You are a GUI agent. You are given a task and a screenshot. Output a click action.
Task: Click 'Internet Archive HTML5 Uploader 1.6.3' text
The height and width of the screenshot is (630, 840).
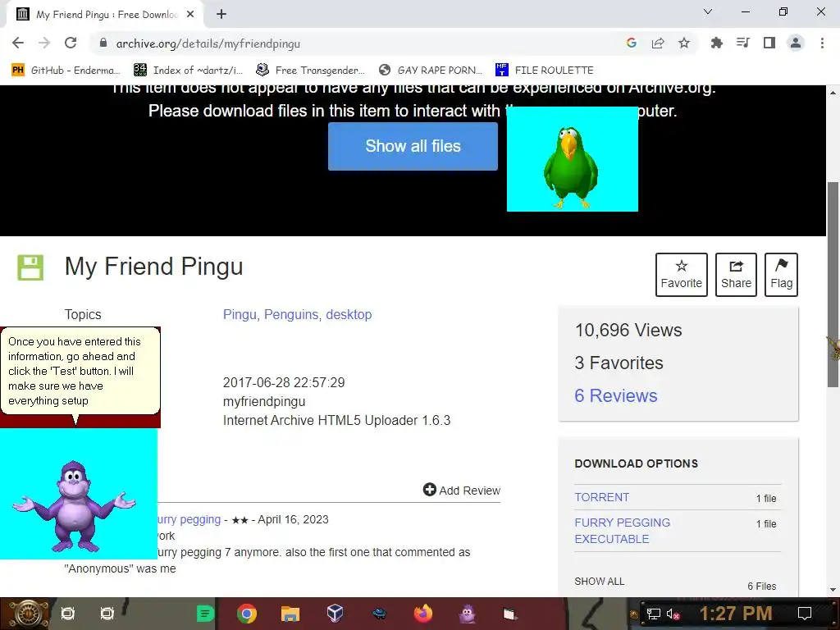[x=336, y=420]
